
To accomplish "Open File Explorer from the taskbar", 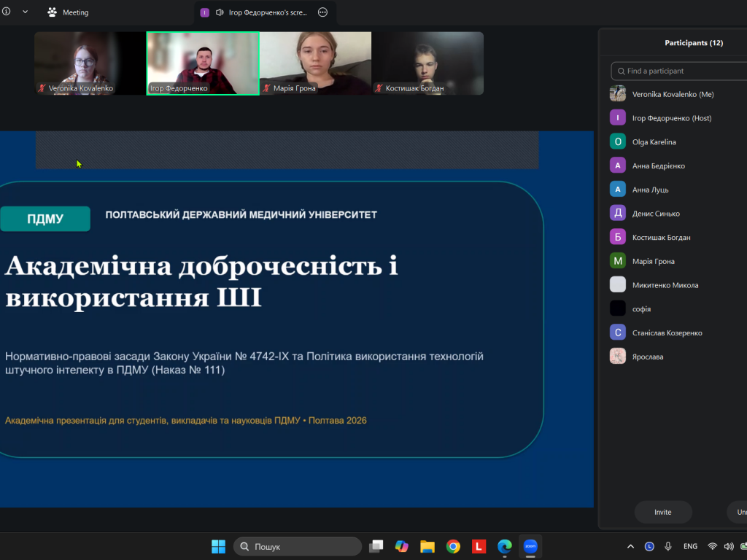I will click(427, 547).
